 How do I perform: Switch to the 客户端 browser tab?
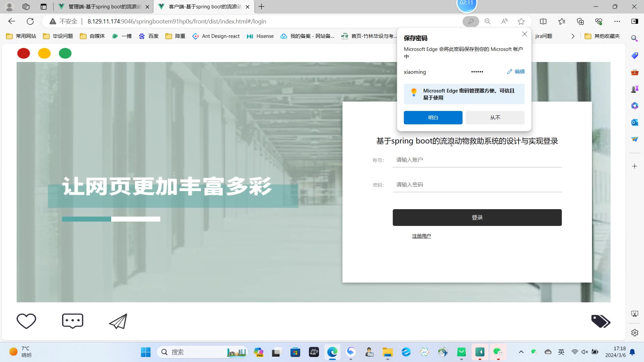click(x=205, y=7)
